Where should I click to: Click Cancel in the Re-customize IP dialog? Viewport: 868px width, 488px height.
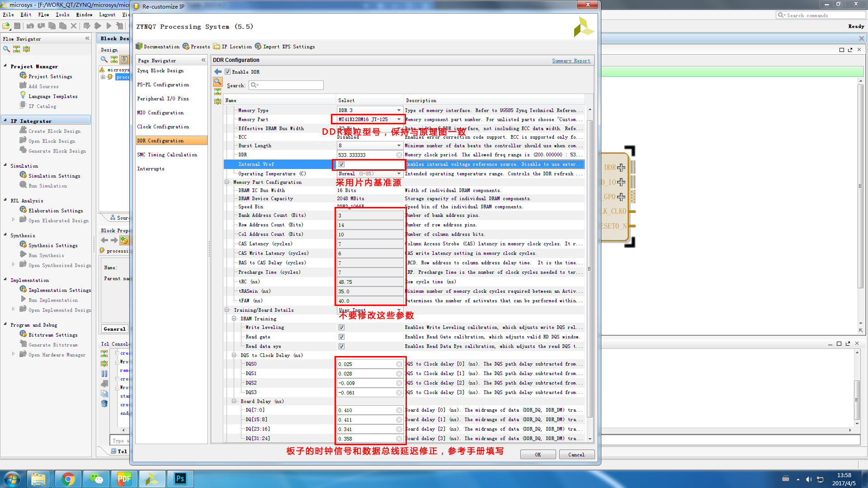[576, 455]
